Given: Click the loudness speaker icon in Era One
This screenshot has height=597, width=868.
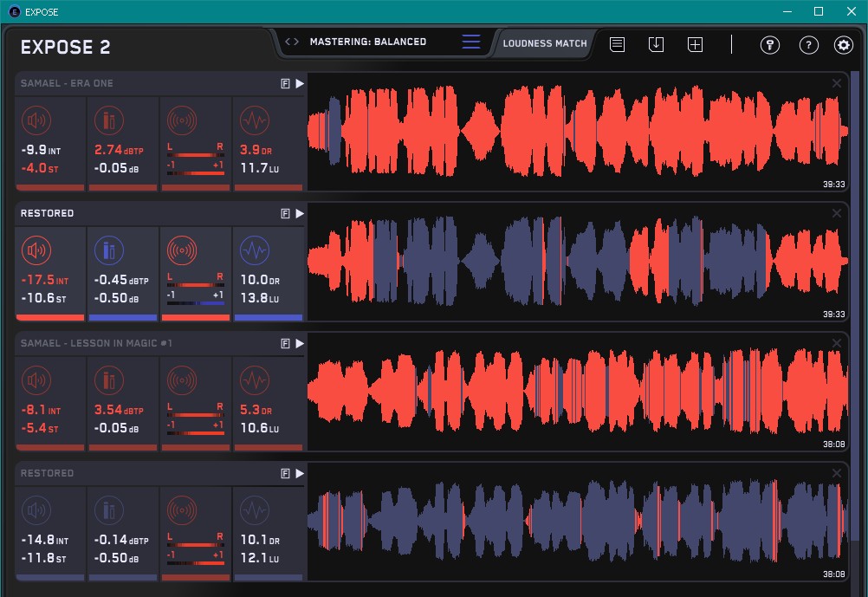Looking at the screenshot, I should pos(36,120).
